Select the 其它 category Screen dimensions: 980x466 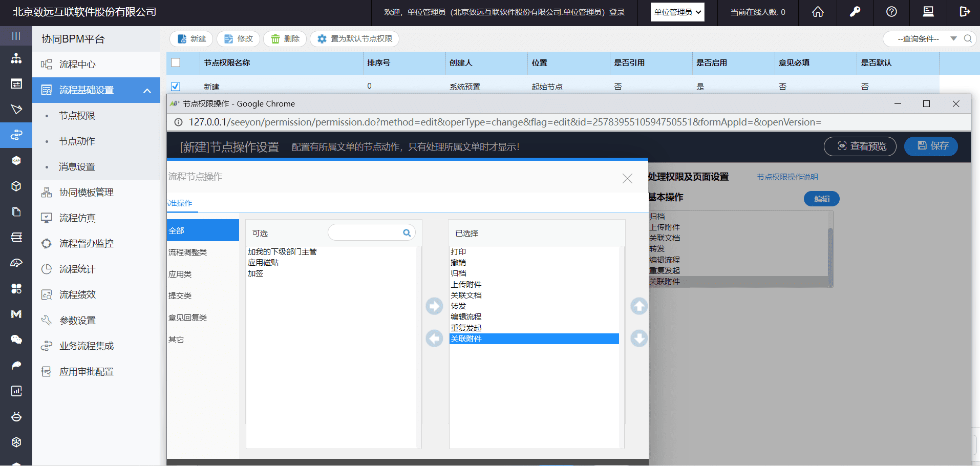(203, 340)
